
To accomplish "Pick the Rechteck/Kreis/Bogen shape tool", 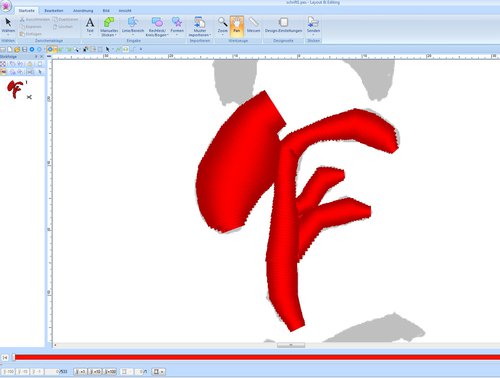I will click(157, 26).
